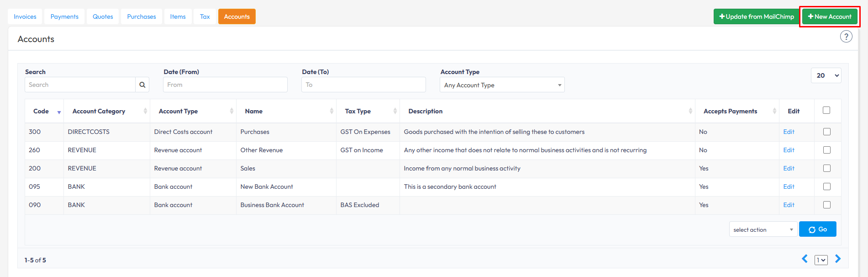Select the Accounts tab
Viewport: 868px width, 277px height.
coord(237,16)
